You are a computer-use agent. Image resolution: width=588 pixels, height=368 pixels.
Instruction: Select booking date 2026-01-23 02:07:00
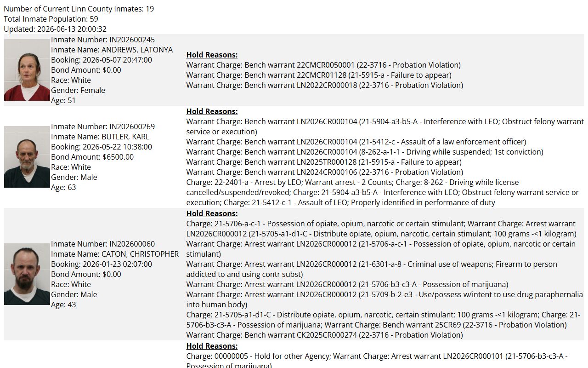click(117, 264)
